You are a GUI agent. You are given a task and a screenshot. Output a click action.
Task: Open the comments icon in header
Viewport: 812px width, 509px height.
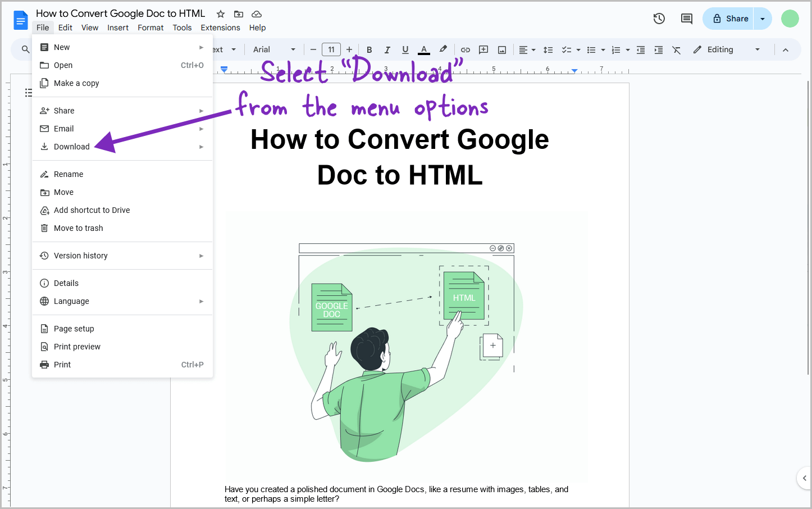pyautogui.click(x=687, y=19)
